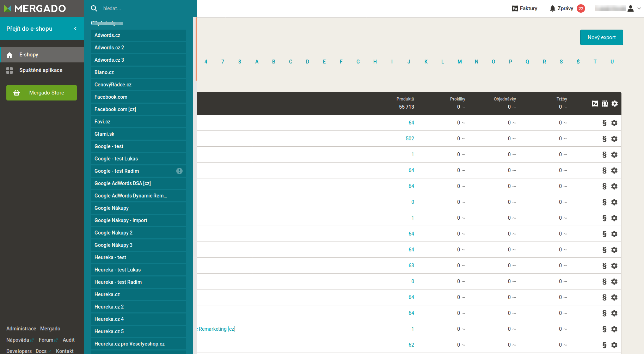
Task: Filter by letter Š
Action: click(x=578, y=62)
